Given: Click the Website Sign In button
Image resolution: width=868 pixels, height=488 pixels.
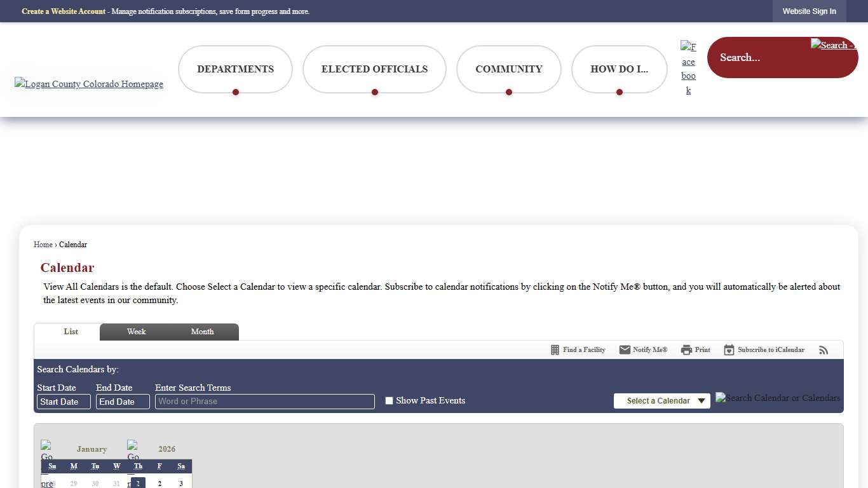Looking at the screenshot, I should (809, 11).
